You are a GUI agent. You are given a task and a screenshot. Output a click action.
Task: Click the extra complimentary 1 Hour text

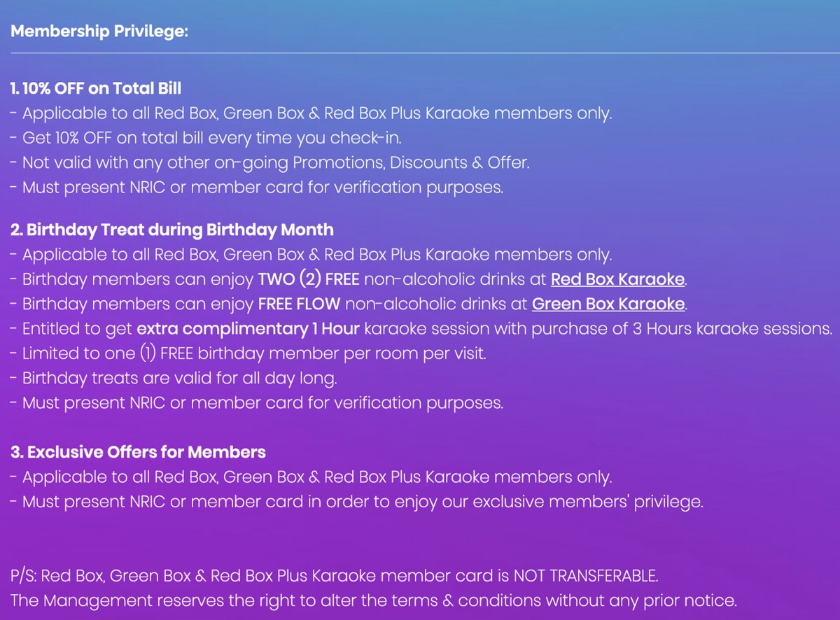(248, 329)
